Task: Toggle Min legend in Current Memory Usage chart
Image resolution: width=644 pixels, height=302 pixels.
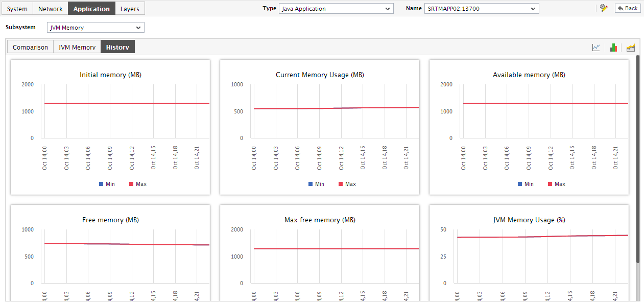Action: (316, 184)
